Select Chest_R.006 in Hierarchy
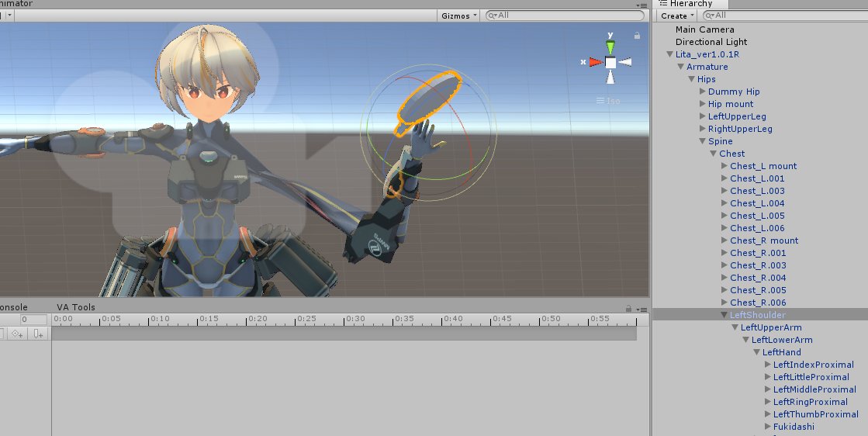 click(758, 303)
